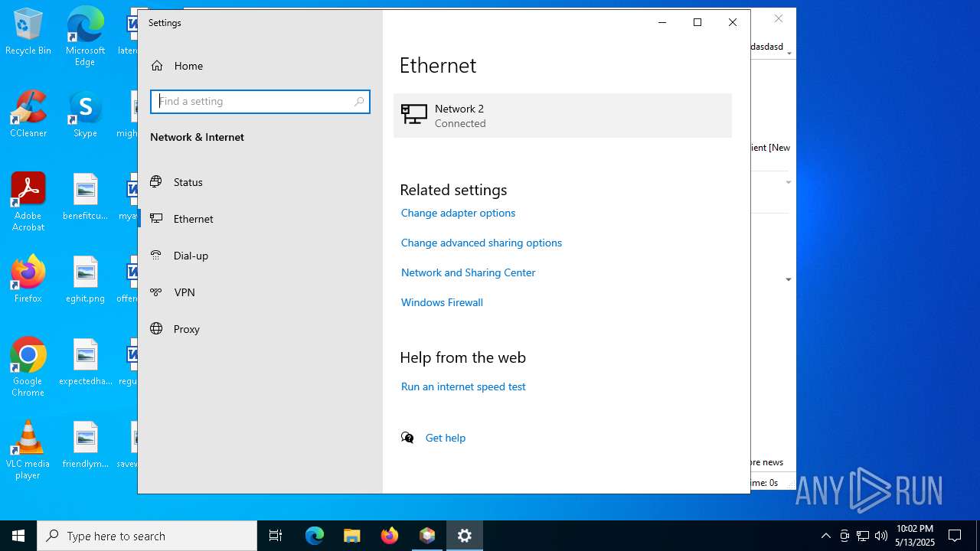980x551 pixels.
Task: Open Network 2 connected entry
Action: 563,116
